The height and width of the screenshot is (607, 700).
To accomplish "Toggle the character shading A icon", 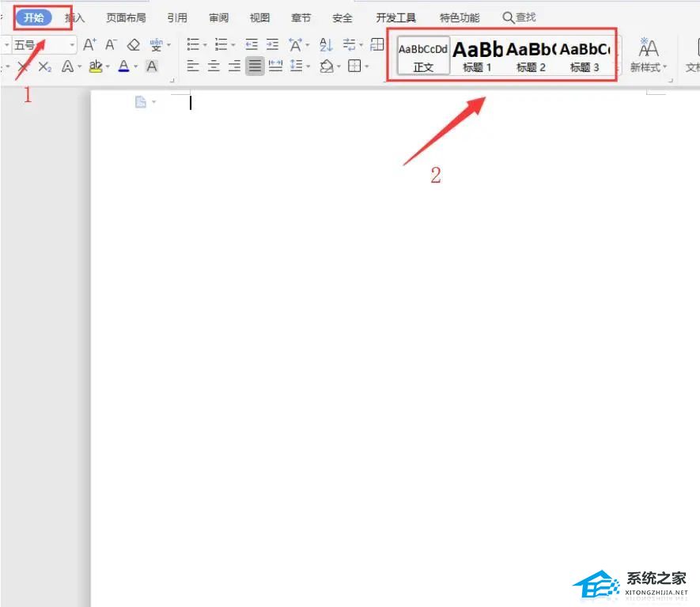I will point(152,66).
